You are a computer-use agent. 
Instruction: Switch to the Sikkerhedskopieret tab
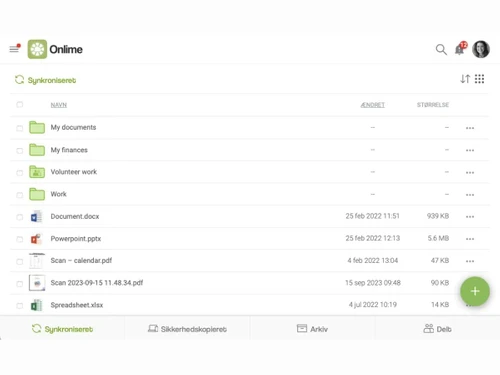[187, 329]
